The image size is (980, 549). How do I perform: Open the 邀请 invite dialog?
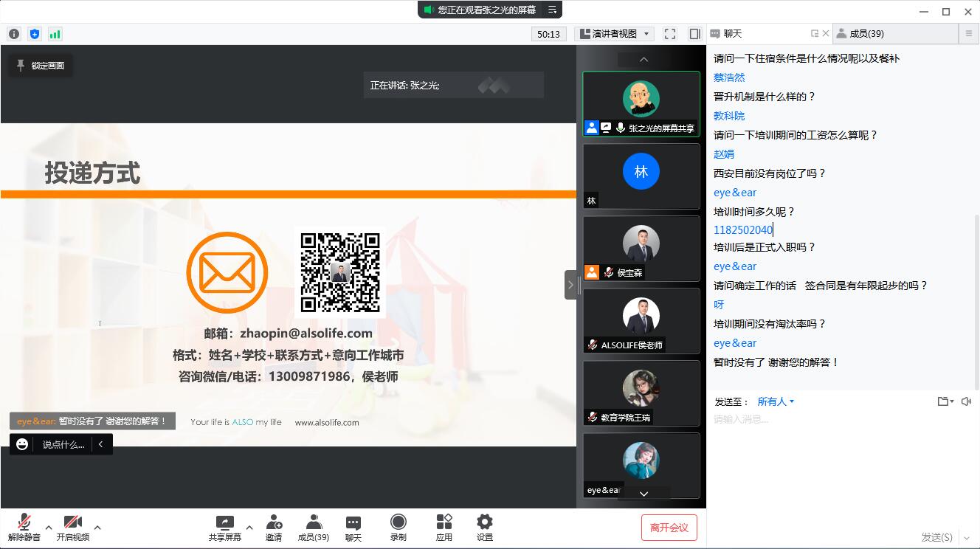[x=274, y=528]
